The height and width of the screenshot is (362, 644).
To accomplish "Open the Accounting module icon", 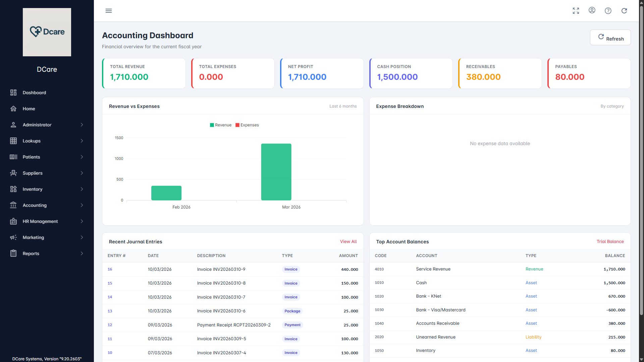I will pos(13,205).
